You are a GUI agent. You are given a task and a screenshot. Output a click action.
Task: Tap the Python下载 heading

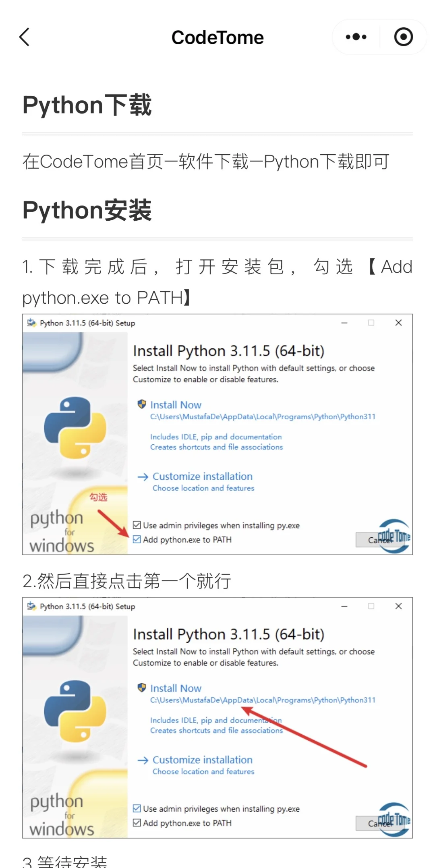(x=87, y=105)
